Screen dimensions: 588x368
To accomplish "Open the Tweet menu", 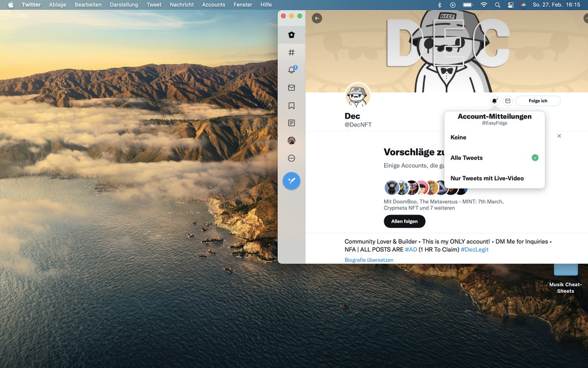I will tap(154, 5).
